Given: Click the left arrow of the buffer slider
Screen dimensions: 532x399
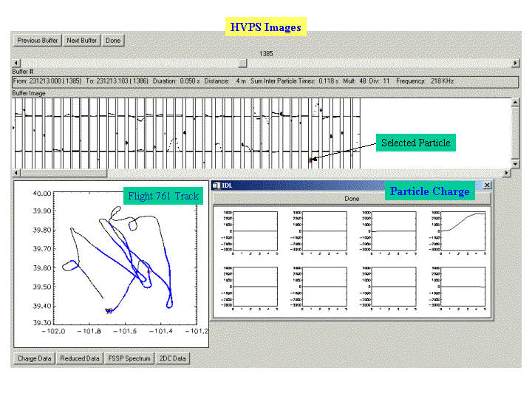Looking at the screenshot, I should tap(16, 63).
